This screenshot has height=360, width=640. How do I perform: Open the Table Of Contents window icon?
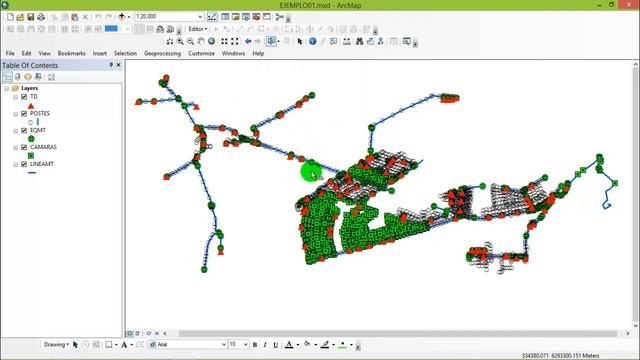click(225, 17)
